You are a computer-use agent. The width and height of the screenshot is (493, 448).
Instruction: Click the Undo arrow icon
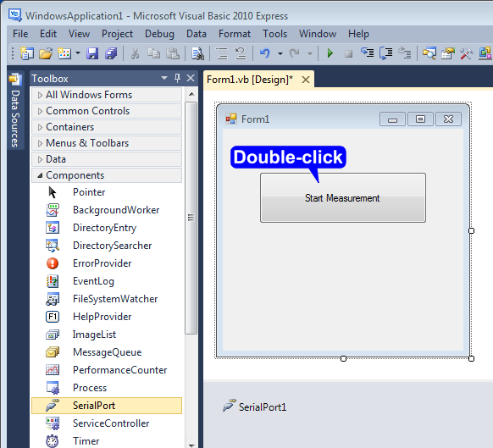coord(265,53)
